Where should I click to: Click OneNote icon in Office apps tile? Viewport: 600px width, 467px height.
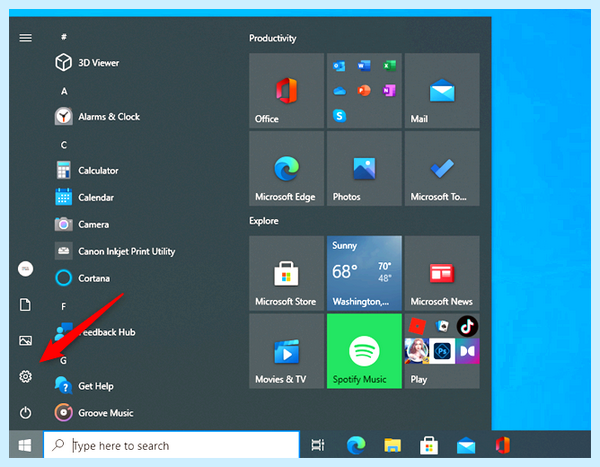389,91
